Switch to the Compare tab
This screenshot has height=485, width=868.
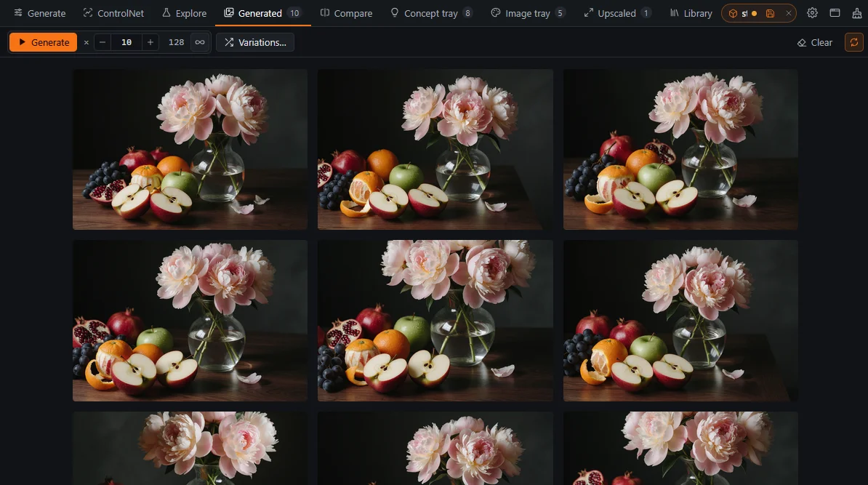pos(346,13)
